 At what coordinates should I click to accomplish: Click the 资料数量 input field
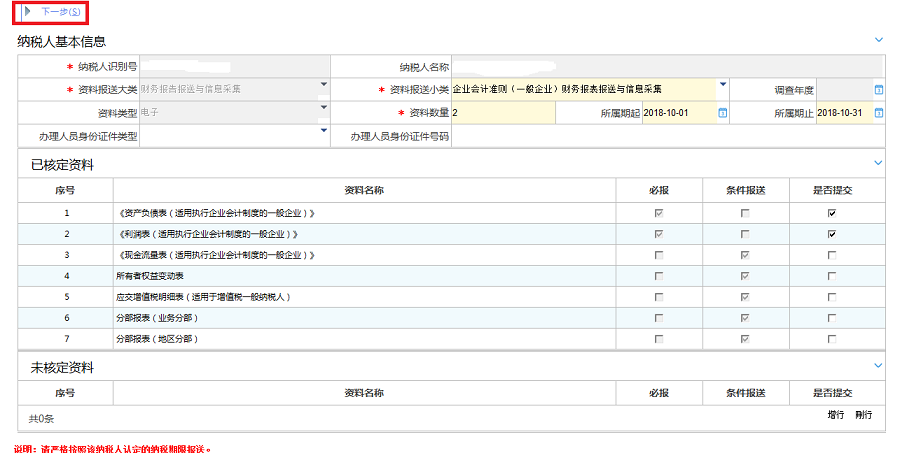point(518,113)
